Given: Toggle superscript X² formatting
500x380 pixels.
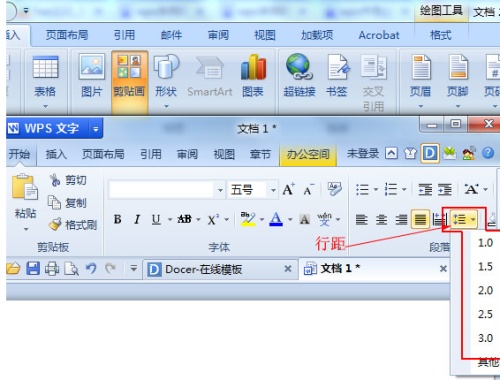Looking at the screenshot, I should [213, 219].
